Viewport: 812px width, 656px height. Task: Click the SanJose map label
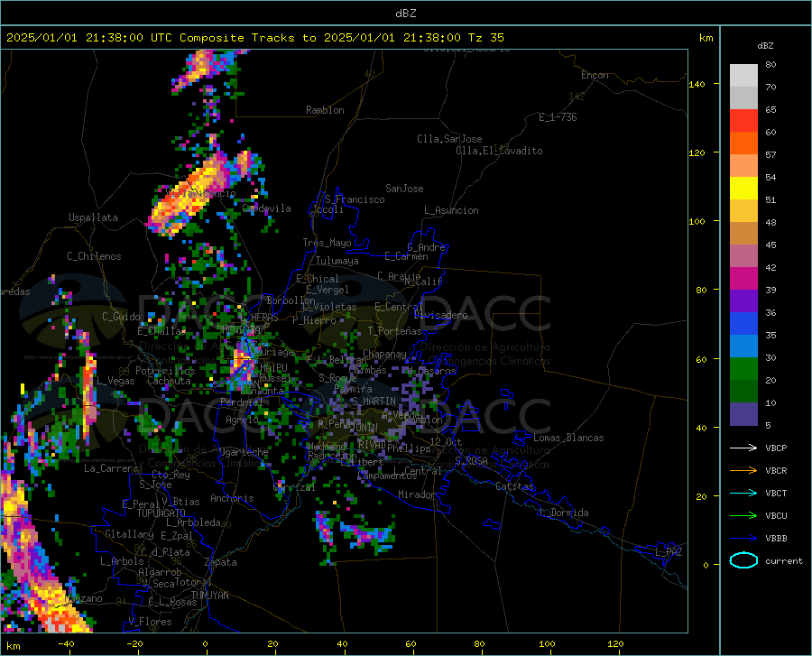(x=404, y=189)
